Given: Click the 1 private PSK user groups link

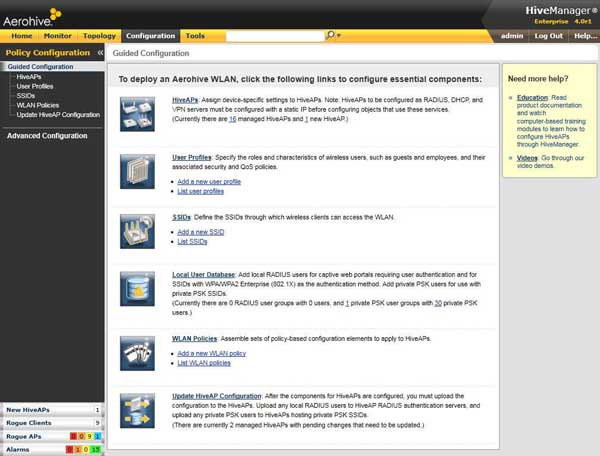Looking at the screenshot, I should pyautogui.click(x=347, y=303).
